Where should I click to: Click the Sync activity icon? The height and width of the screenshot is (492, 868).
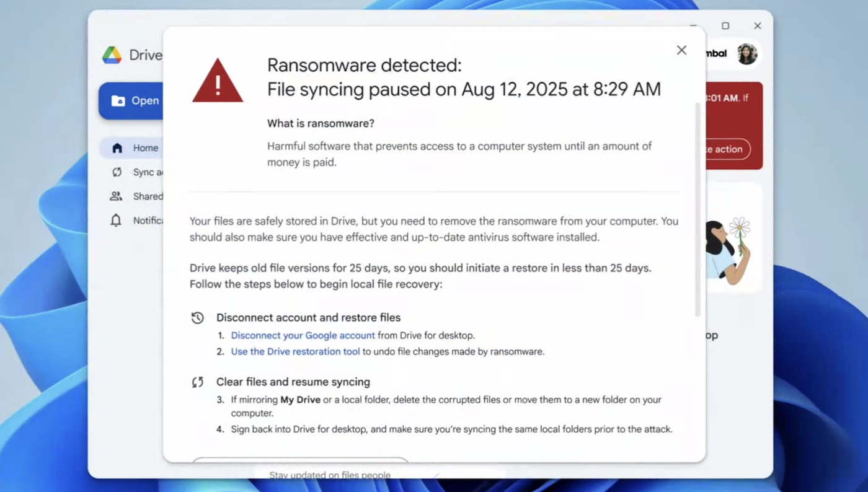117,172
